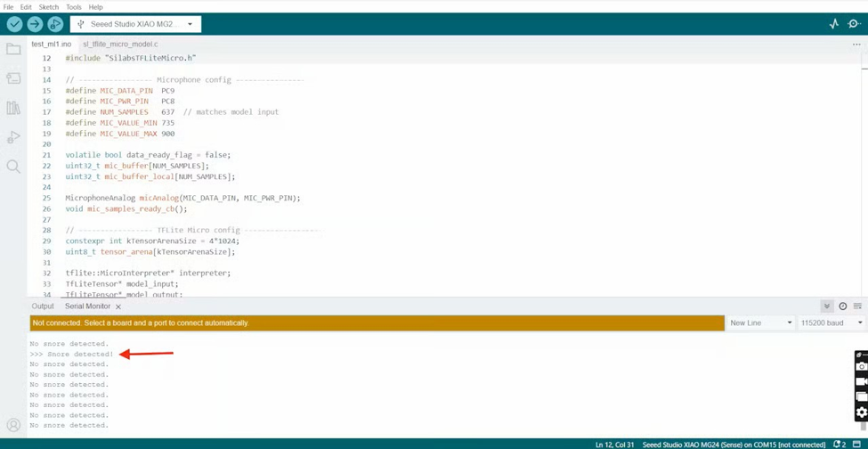The height and width of the screenshot is (449, 868).
Task: Click 'volatile bool data_ready_flag = false;' line
Action: [148, 155]
